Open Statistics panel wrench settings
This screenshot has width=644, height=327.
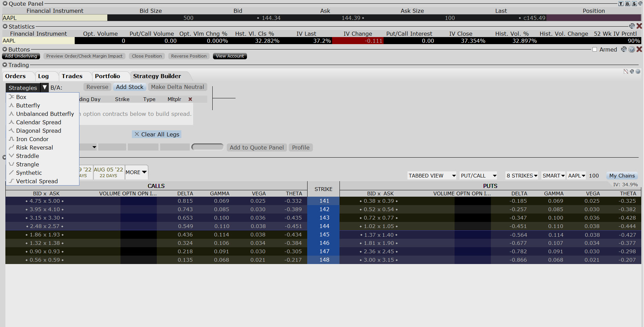pyautogui.click(x=632, y=26)
